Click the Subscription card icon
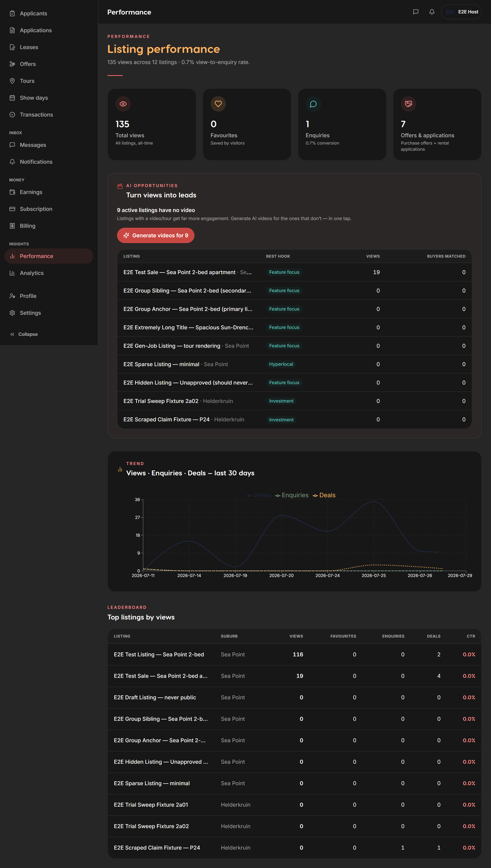Viewport: 491px width, 868px height. coord(12,209)
